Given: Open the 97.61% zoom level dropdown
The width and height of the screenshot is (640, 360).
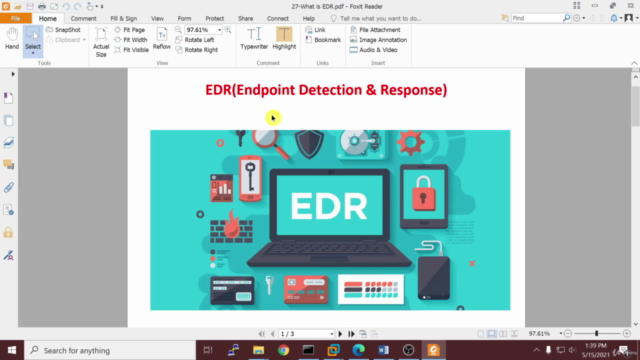Looking at the screenshot, I should 219,30.
